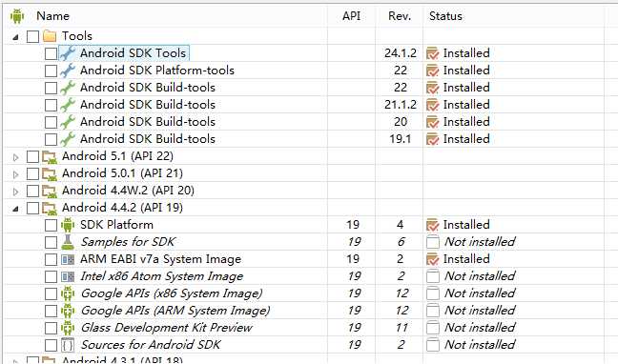The image size is (618, 364).
Task: Click the Sources for Android SDK braces icon
Action: coord(68,345)
